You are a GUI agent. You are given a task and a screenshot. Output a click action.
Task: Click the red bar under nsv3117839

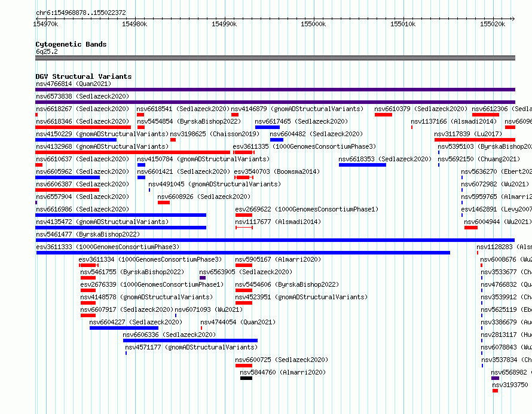(x=475, y=140)
